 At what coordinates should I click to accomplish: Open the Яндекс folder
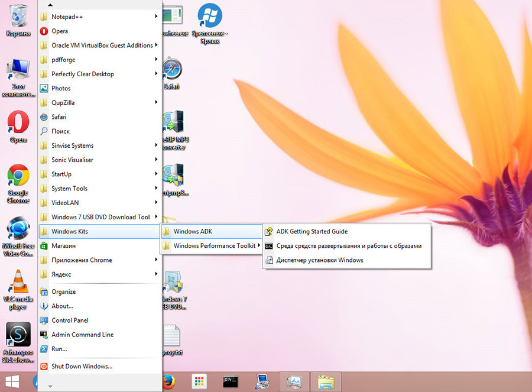pos(100,274)
